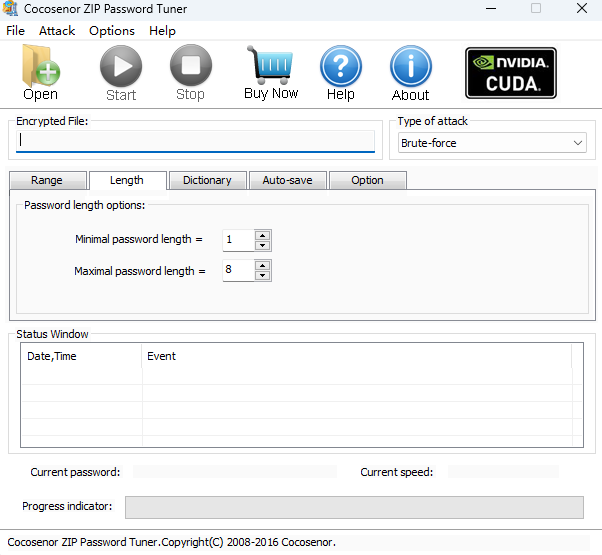602x555 pixels.
Task: Click the NVIDIA CUDA logo
Action: (x=511, y=73)
